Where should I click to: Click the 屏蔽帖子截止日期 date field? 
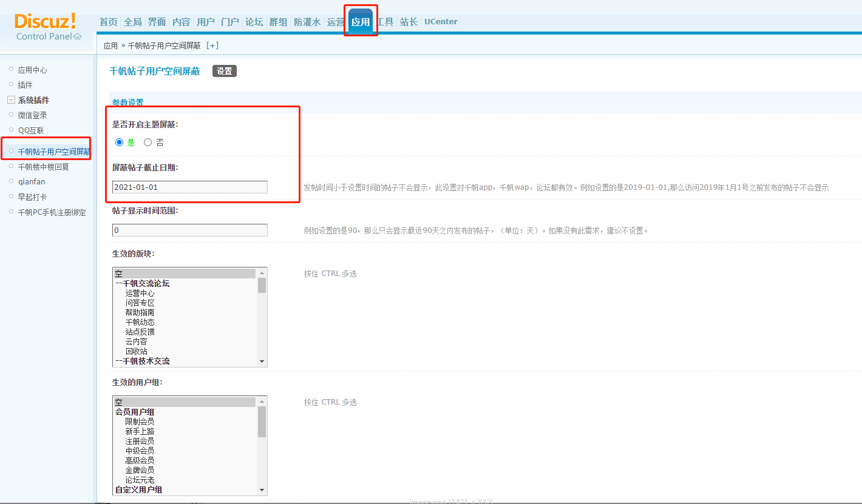pos(189,187)
